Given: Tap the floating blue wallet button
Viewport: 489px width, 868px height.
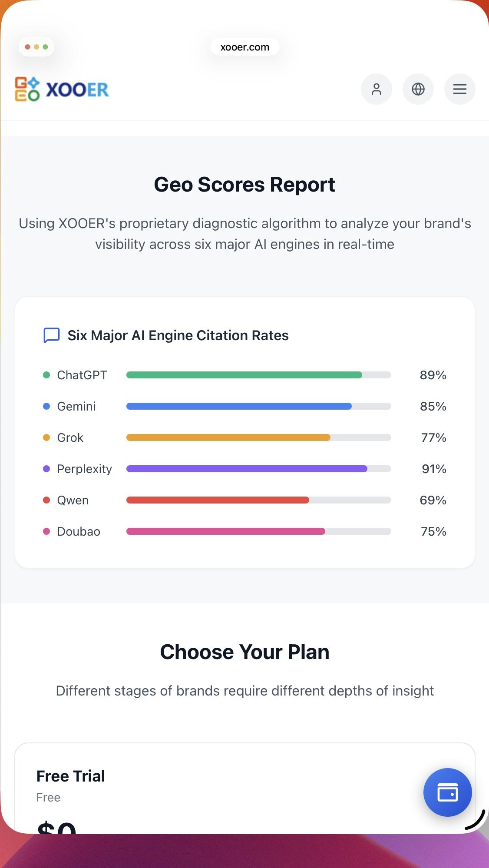Looking at the screenshot, I should [x=447, y=792].
